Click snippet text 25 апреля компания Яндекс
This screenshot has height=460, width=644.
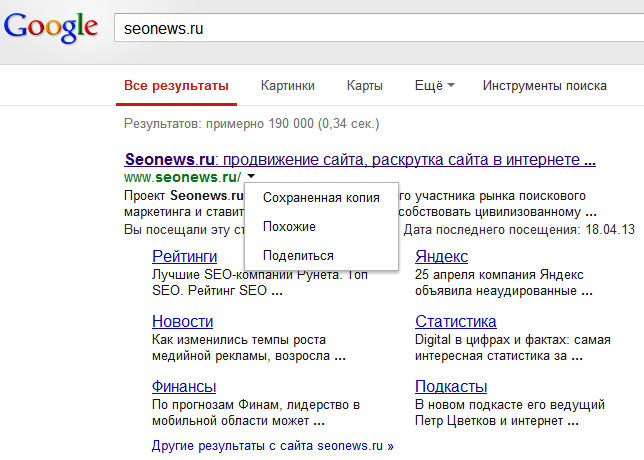pos(499,274)
